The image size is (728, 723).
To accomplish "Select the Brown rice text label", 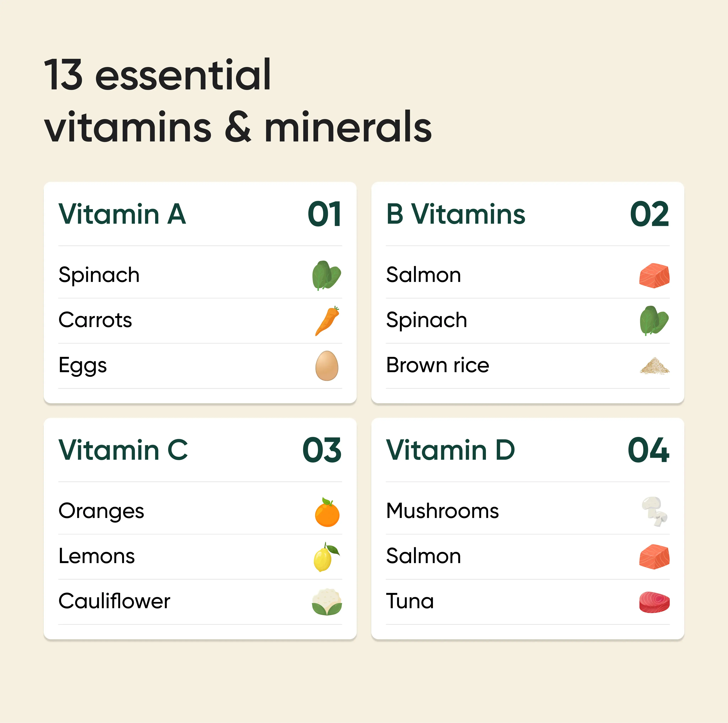I will (x=438, y=365).
